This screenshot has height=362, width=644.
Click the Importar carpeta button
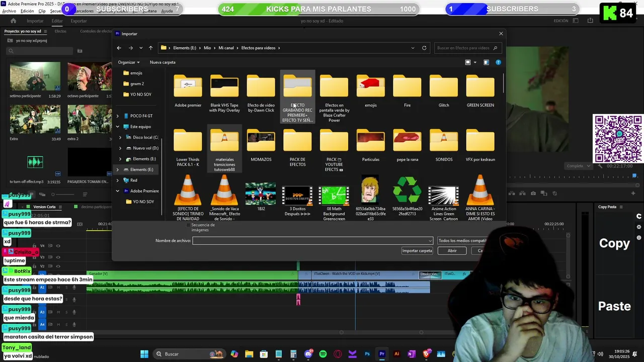[417, 251]
